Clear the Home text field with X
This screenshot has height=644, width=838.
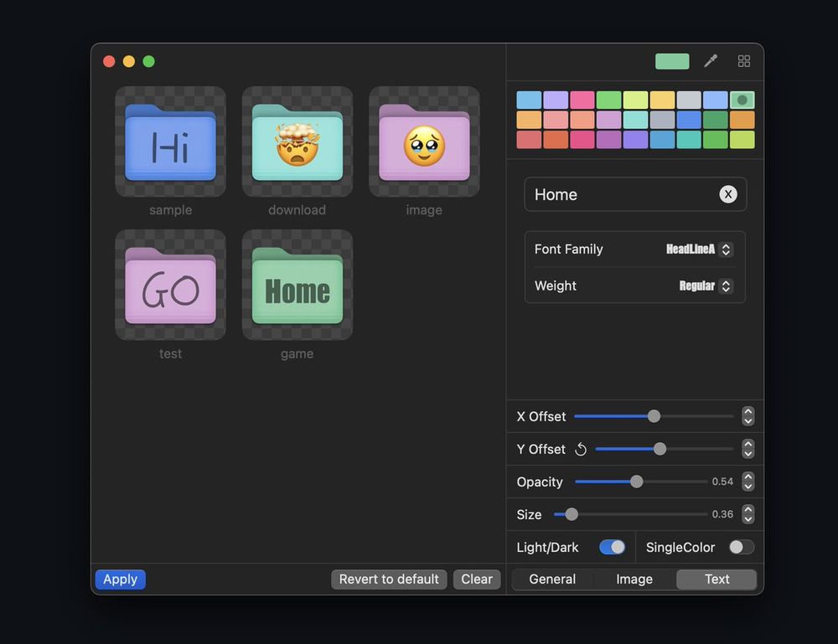727,194
